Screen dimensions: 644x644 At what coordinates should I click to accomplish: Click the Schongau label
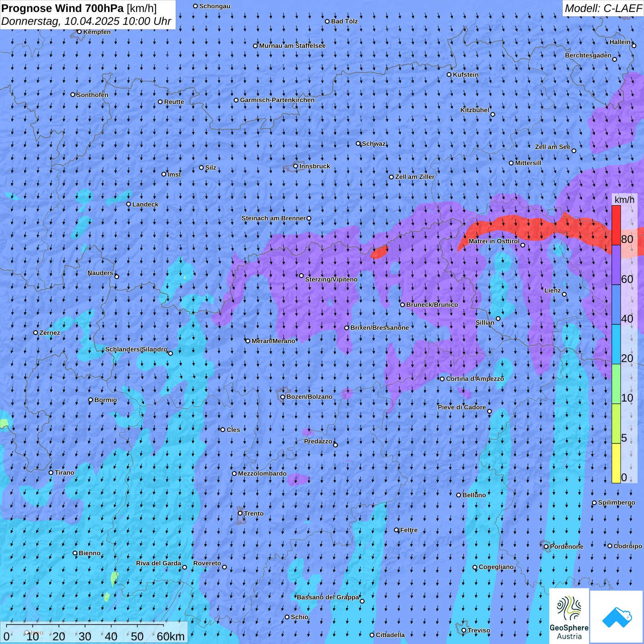pos(214,6)
